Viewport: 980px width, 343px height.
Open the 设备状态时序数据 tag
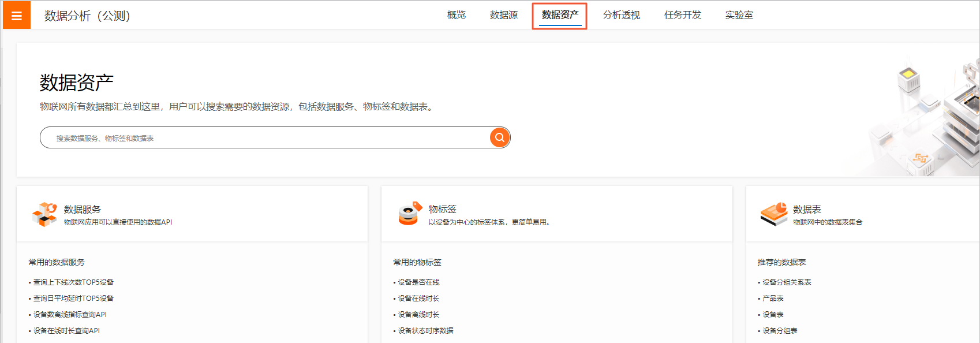(425, 331)
